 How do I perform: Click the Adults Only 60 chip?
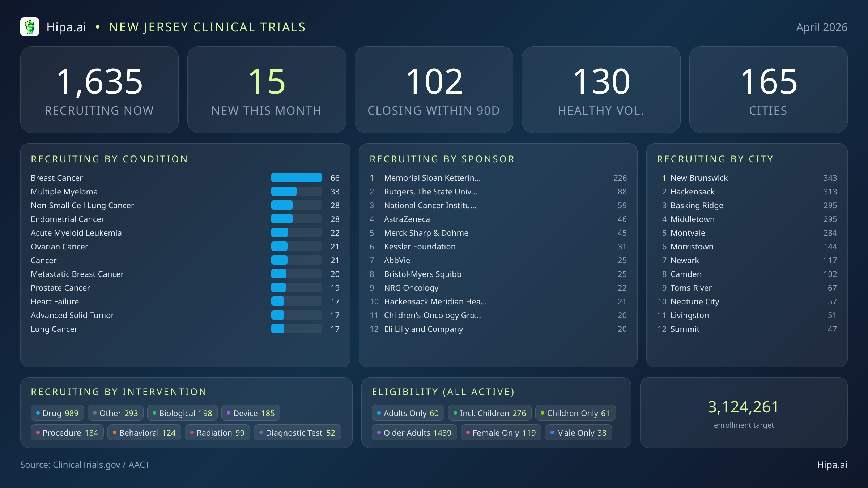tap(408, 413)
